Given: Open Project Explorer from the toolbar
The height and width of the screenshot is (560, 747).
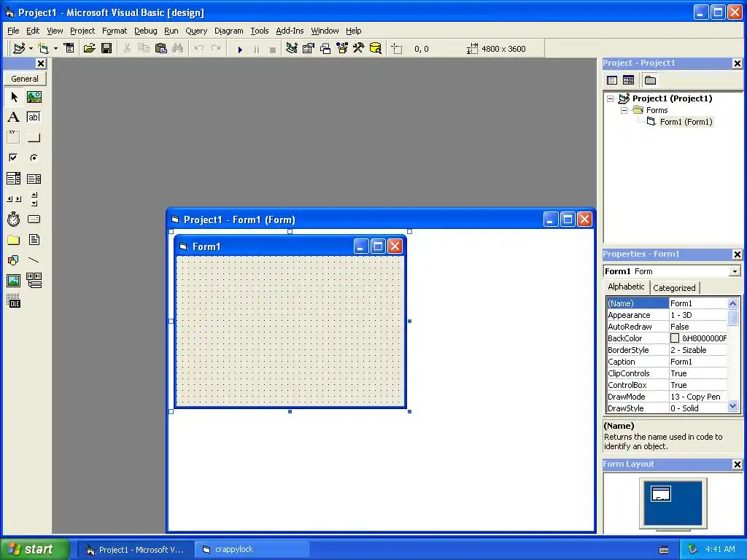Looking at the screenshot, I should point(292,48).
